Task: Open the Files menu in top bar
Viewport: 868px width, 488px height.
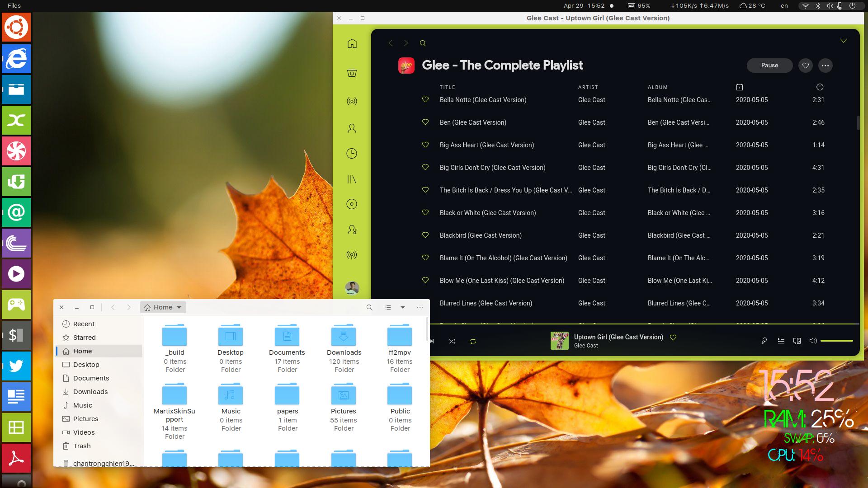Action: tap(14, 6)
